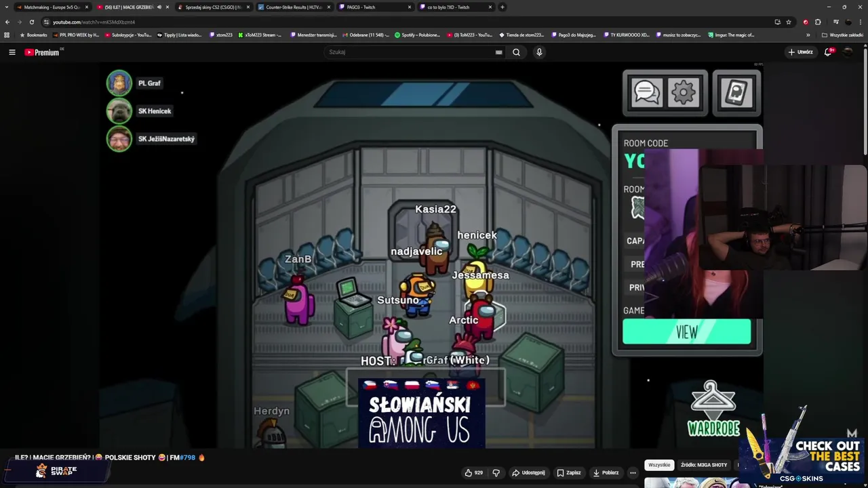The image size is (868, 488).
Task: Click the Kasia22 player name
Action: tap(435, 209)
